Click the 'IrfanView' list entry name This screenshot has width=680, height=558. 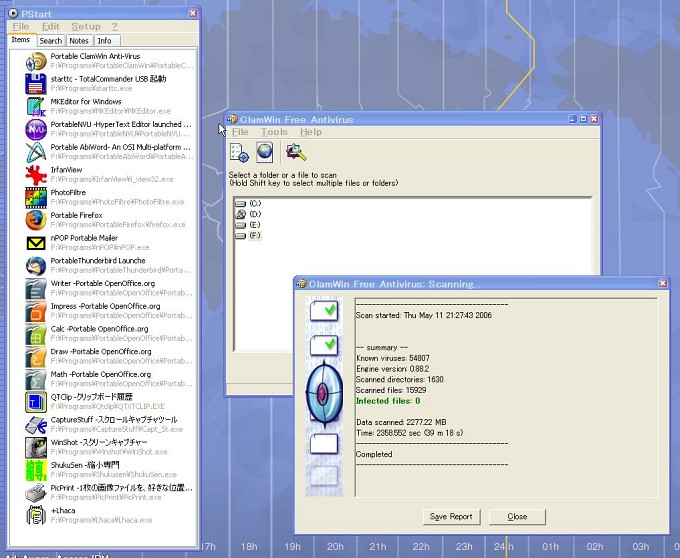(x=66, y=170)
